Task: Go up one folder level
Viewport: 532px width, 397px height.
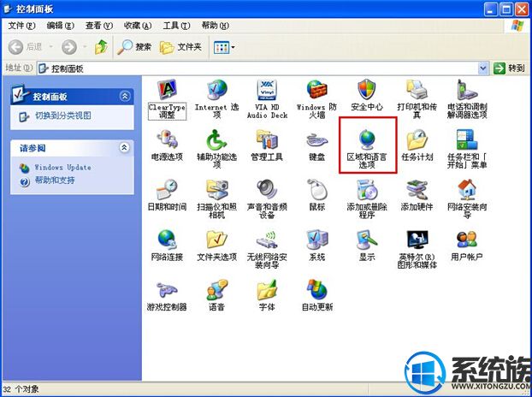Action: [101, 47]
